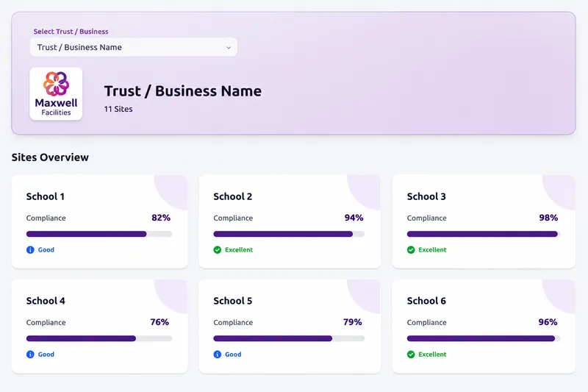Click School 5 blue info icon
The image size is (588, 392).
[x=218, y=354]
